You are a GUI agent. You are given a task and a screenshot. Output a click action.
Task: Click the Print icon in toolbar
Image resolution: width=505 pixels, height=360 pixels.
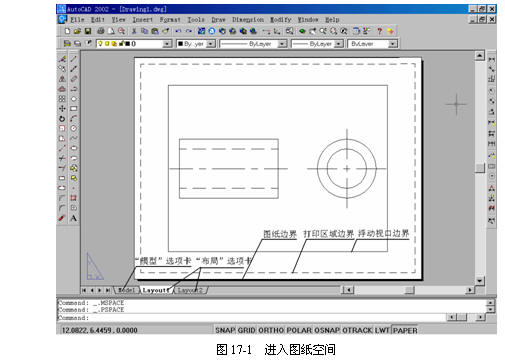pyautogui.click(x=101, y=31)
